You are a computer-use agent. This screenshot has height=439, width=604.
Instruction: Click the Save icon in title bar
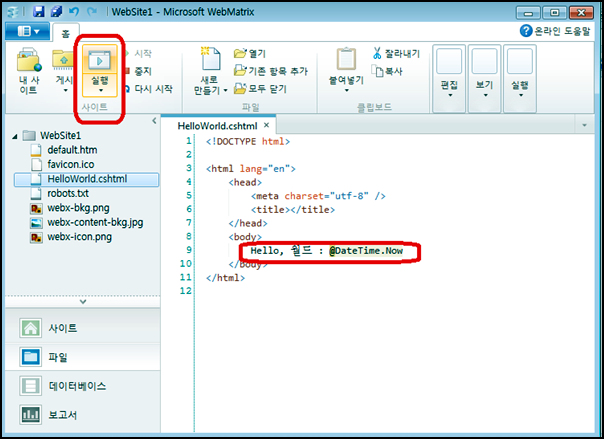[38, 12]
